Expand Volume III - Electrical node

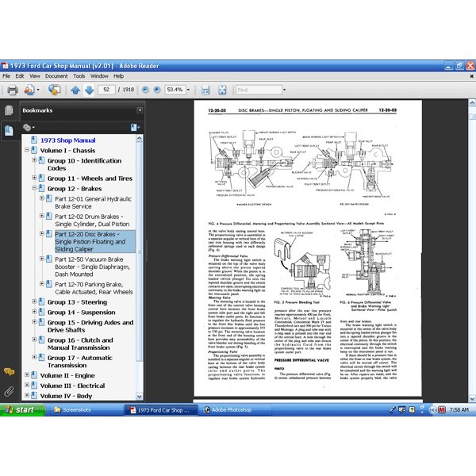click(x=27, y=385)
